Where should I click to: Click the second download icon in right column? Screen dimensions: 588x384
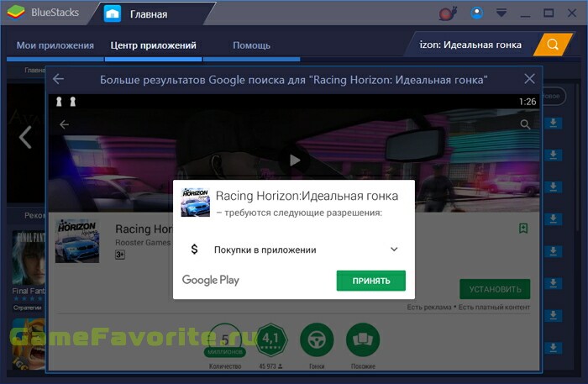[x=553, y=155]
